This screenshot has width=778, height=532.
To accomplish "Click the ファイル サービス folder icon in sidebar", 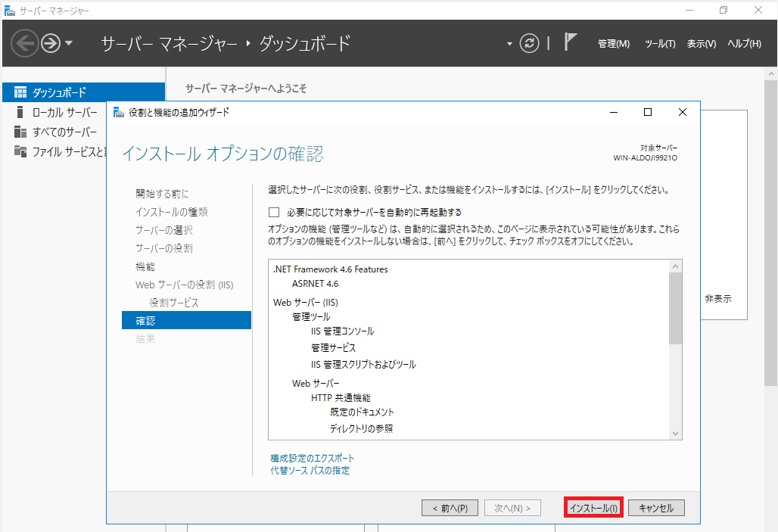I will 20,151.
